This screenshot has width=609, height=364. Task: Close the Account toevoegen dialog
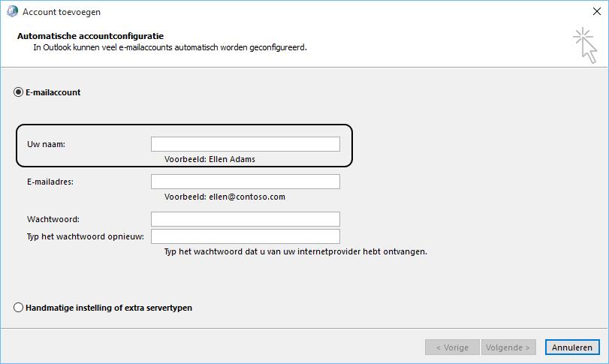pyautogui.click(x=592, y=12)
